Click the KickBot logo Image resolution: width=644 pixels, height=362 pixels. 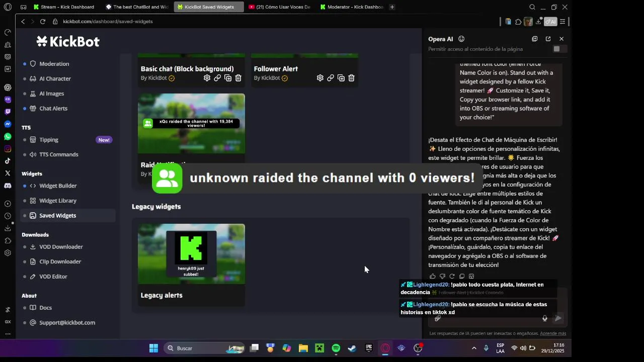(68, 41)
